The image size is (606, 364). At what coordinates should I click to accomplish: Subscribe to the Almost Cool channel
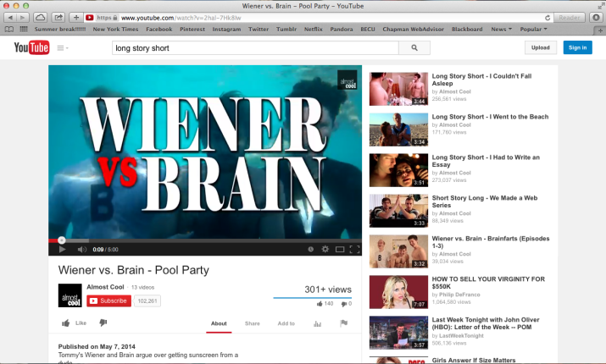[x=108, y=301]
